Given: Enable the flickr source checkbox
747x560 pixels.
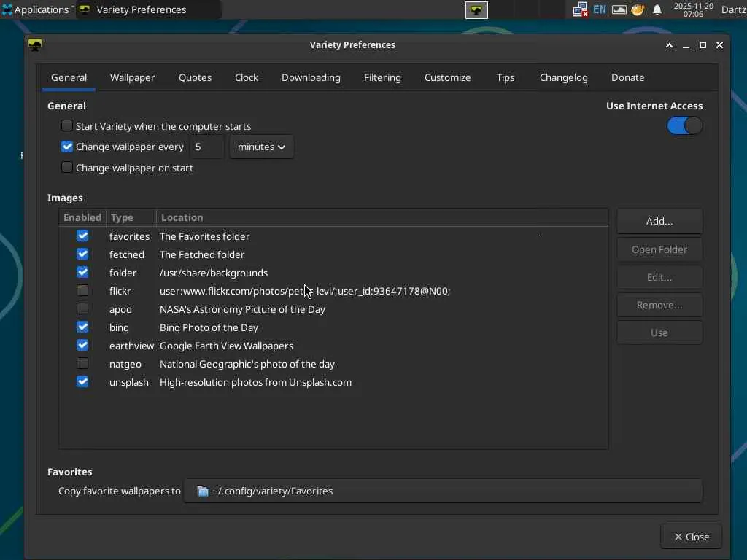Looking at the screenshot, I should (82, 290).
